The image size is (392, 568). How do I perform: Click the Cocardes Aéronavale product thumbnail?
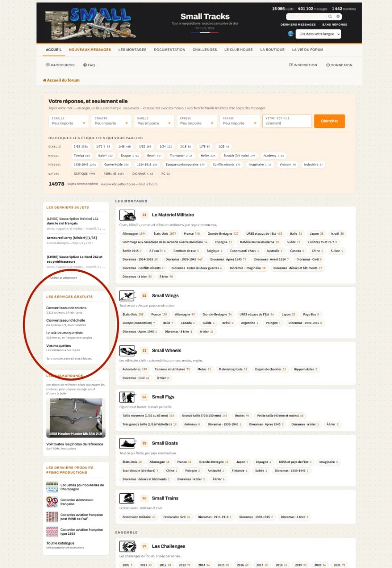pyautogui.click(x=52, y=502)
